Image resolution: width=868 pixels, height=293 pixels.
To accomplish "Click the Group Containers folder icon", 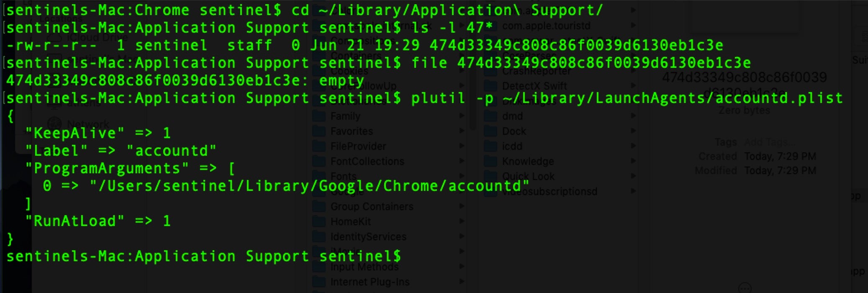I will coord(319,206).
